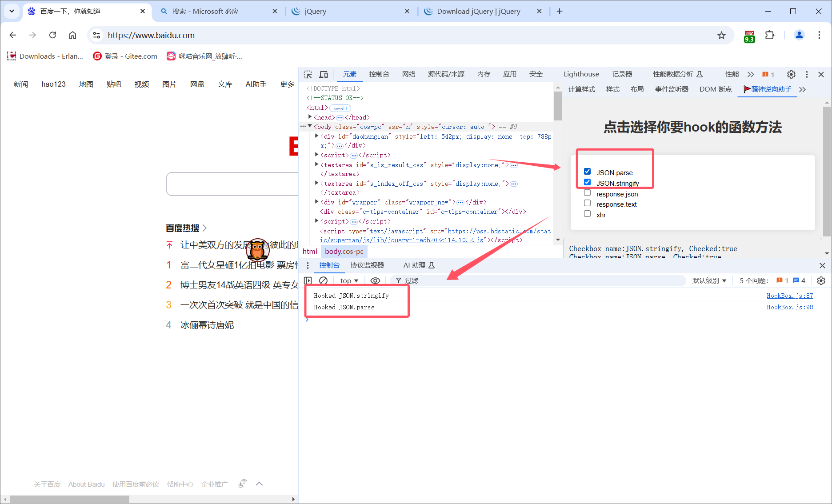Expand the div#daohanglan node
The width and height of the screenshot is (832, 504).
pyautogui.click(x=316, y=136)
